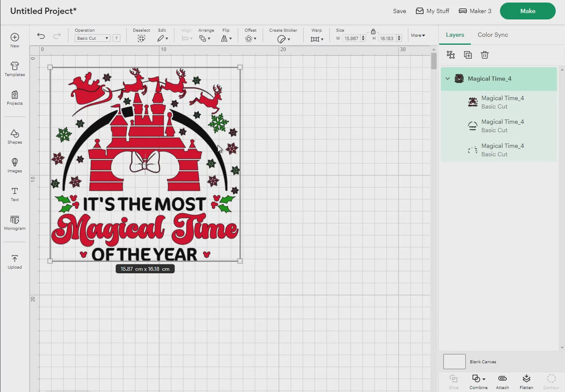Open My Stuff
565x392 pixels.
432,11
